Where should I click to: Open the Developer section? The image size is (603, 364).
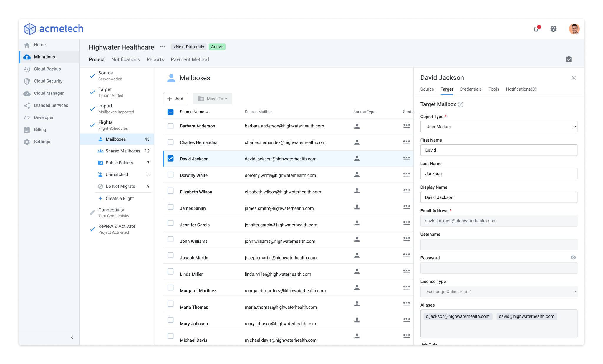pos(44,117)
